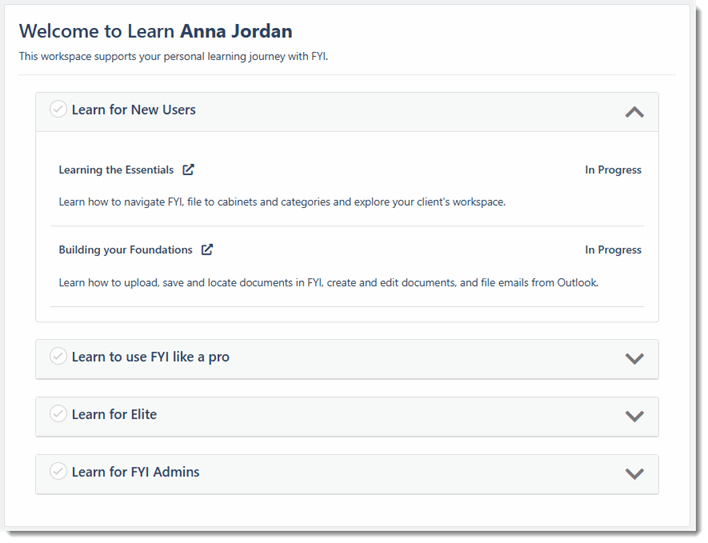This screenshot has width=708, height=543.
Task: Click the Learn for FYI Admins heading
Action: click(135, 472)
